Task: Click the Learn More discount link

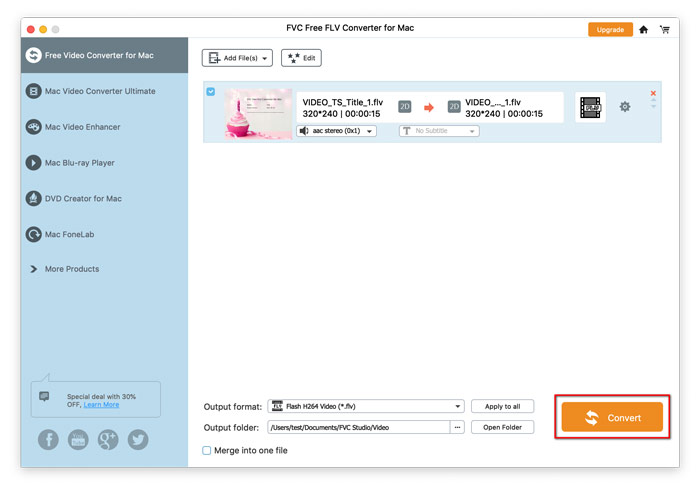Action: click(x=101, y=405)
